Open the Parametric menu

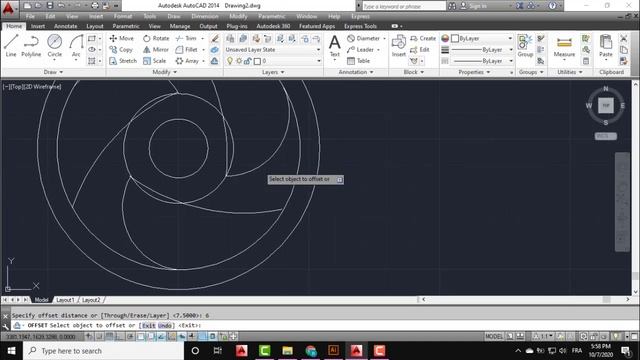pos(272,16)
